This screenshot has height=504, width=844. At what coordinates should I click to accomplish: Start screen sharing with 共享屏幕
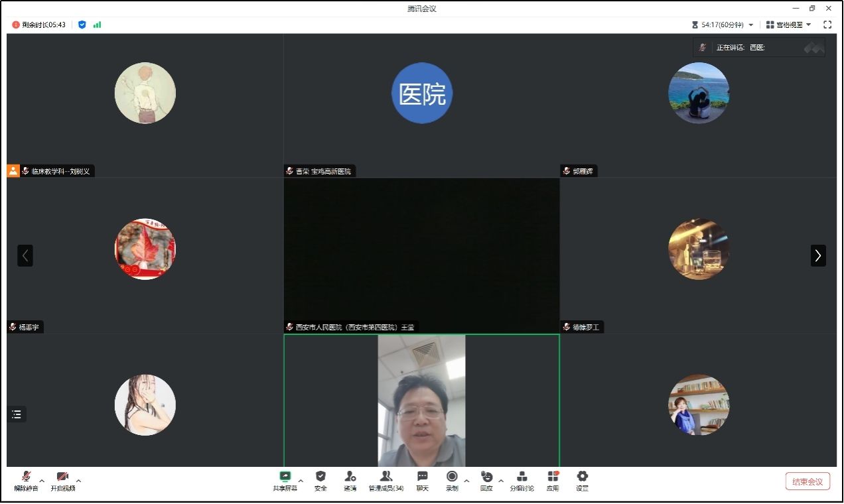pos(285,481)
